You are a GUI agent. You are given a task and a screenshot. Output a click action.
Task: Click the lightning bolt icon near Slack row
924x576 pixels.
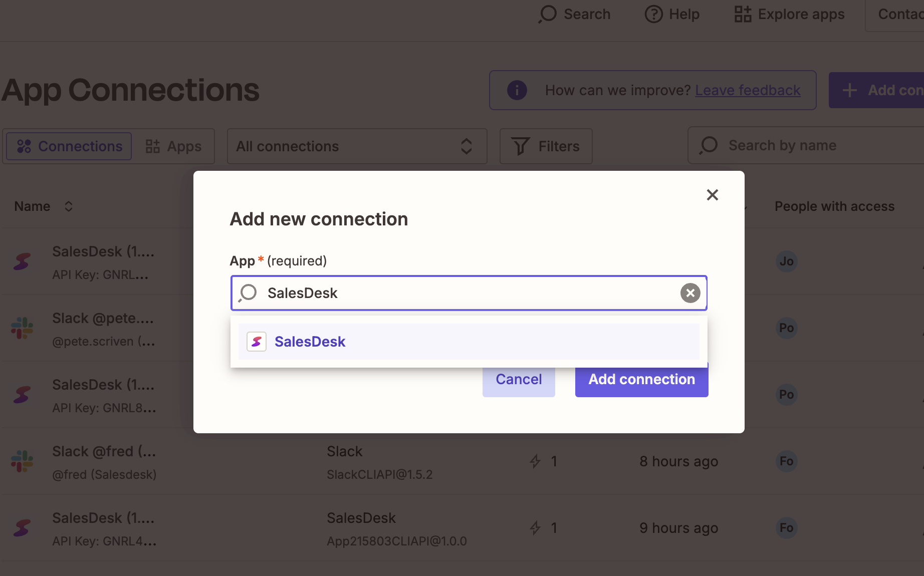click(535, 461)
